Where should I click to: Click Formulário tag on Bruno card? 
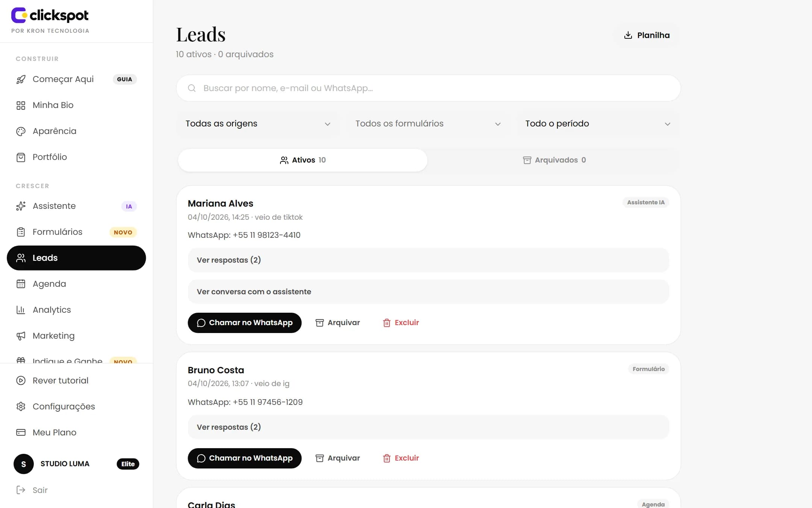coord(648,369)
